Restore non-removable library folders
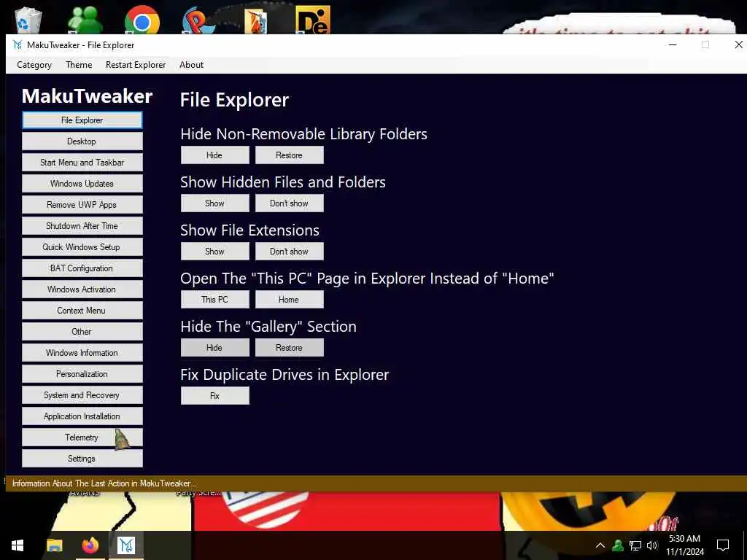Screen dimensions: 747x560 click(289, 155)
